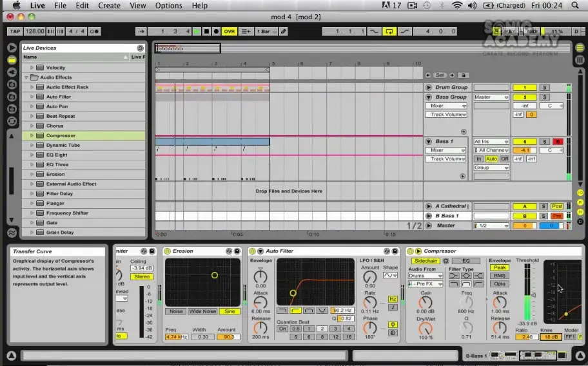The image size is (588, 366).
Task: Open the Options menu
Action: (x=169, y=5)
